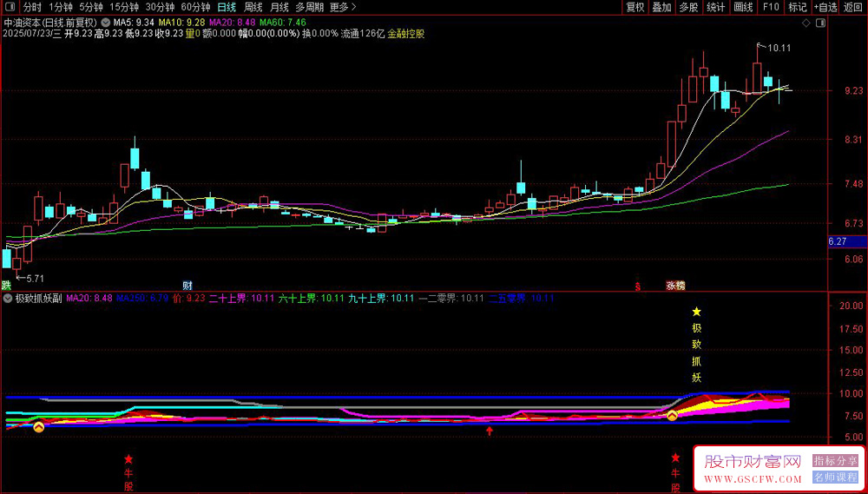Select the 日线 daily tab
The height and width of the screenshot is (494, 868).
(x=227, y=8)
